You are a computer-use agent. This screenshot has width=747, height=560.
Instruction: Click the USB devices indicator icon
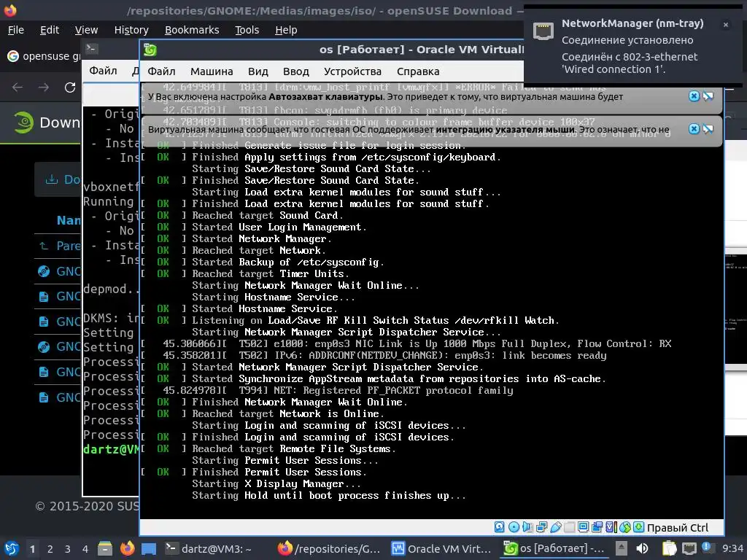pyautogui.click(x=555, y=527)
